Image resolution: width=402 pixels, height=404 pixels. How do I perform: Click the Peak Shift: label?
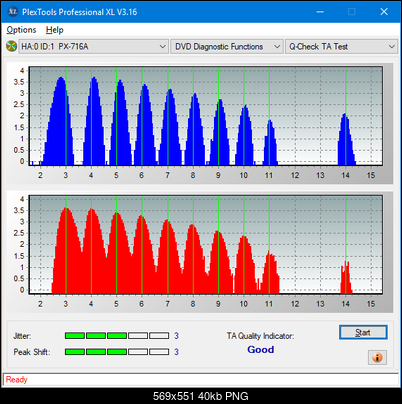(32, 352)
